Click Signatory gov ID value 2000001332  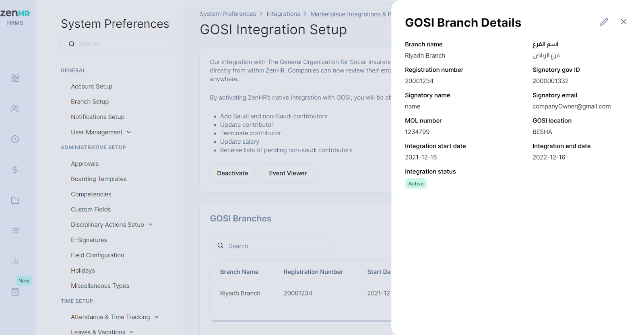[x=551, y=81]
